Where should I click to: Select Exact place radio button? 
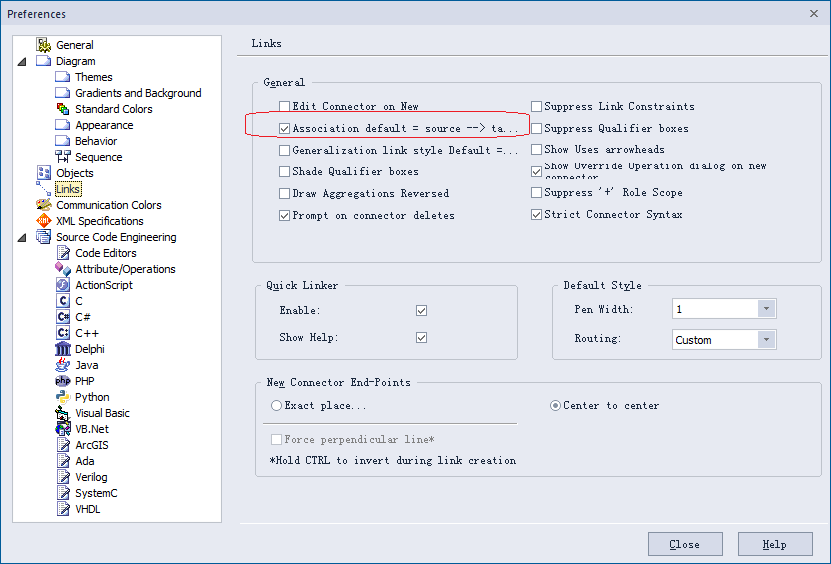[276, 406]
